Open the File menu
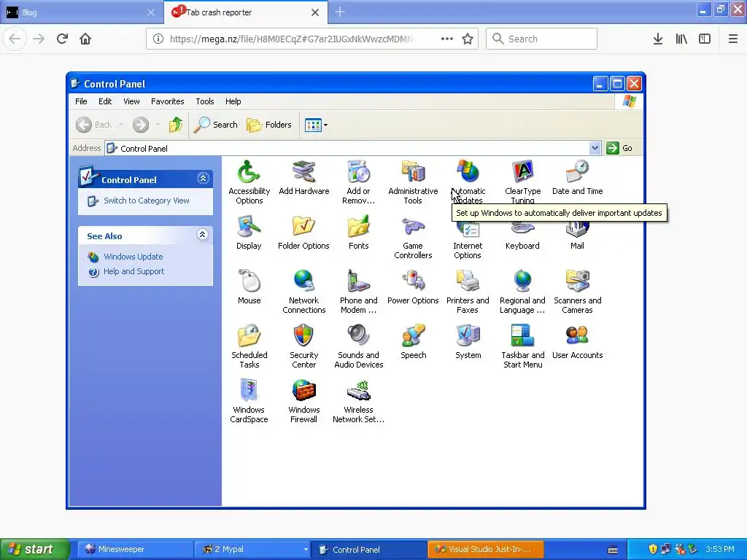 pos(81,101)
